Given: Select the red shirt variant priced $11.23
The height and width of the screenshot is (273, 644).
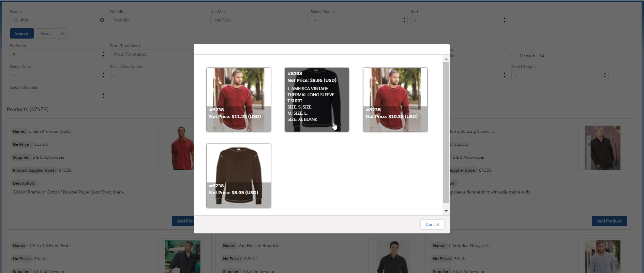Looking at the screenshot, I should point(239,100).
